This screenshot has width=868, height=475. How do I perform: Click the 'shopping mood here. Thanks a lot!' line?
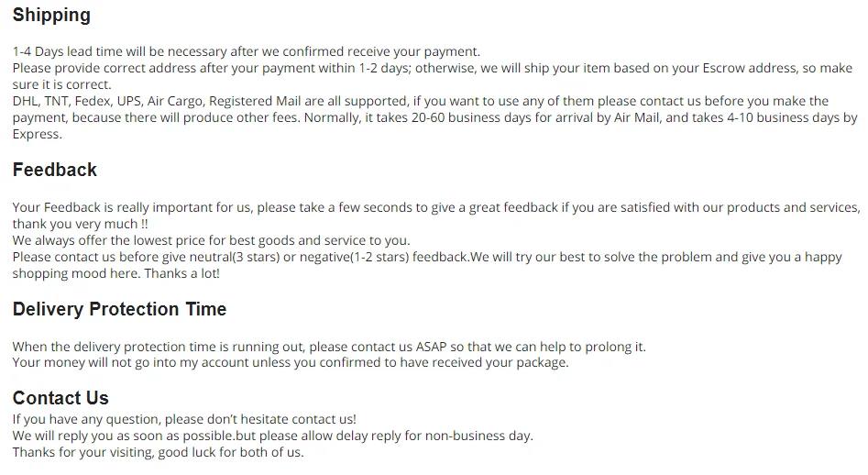pyautogui.click(x=116, y=273)
